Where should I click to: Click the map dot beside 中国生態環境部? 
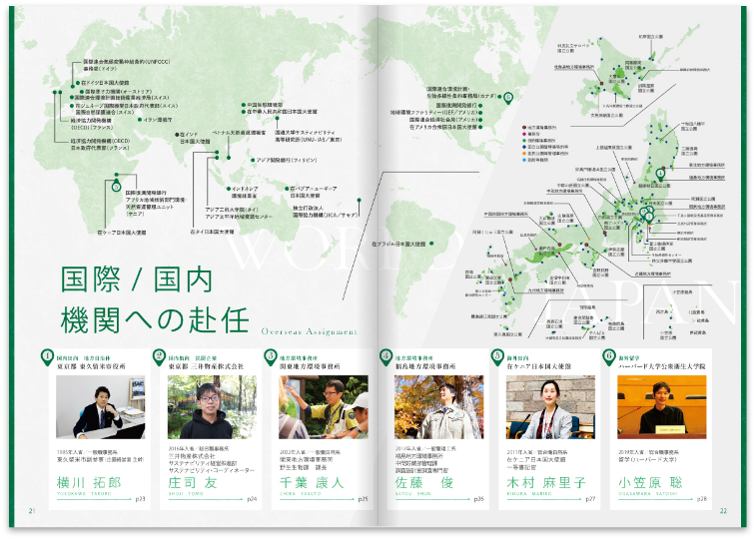[x=244, y=105]
